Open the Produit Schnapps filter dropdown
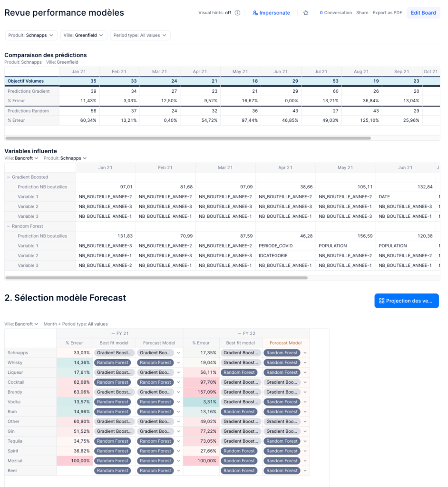The width and height of the screenshot is (448, 487). click(31, 35)
